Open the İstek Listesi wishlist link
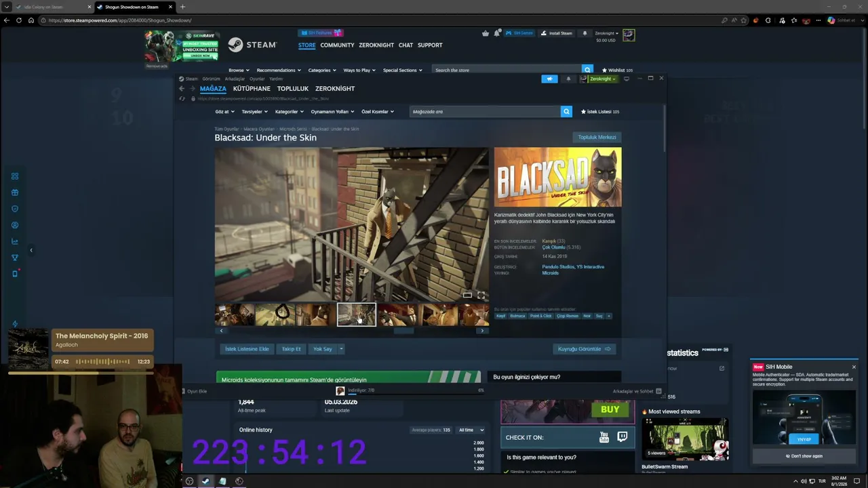The width and height of the screenshot is (868, 488). click(599, 111)
